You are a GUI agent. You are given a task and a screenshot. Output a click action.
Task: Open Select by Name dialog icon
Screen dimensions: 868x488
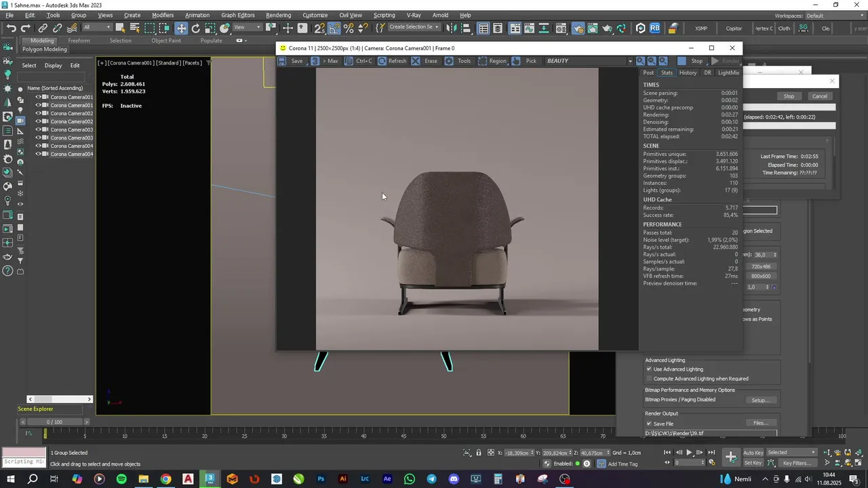[x=135, y=28]
